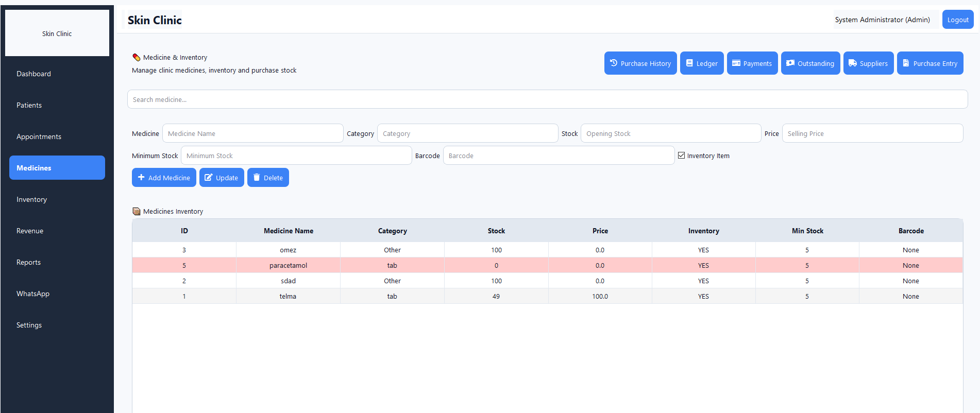
Task: Click the Add Medicine button
Action: coord(164,178)
